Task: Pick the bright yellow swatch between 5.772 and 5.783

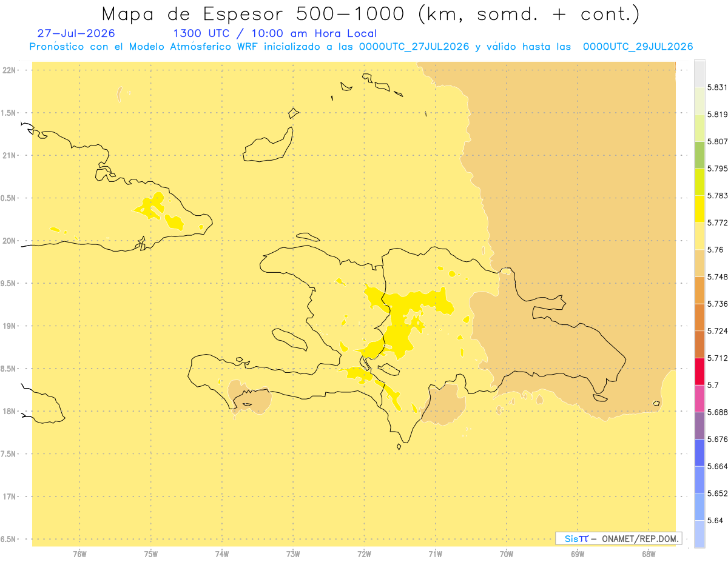Action: point(699,209)
